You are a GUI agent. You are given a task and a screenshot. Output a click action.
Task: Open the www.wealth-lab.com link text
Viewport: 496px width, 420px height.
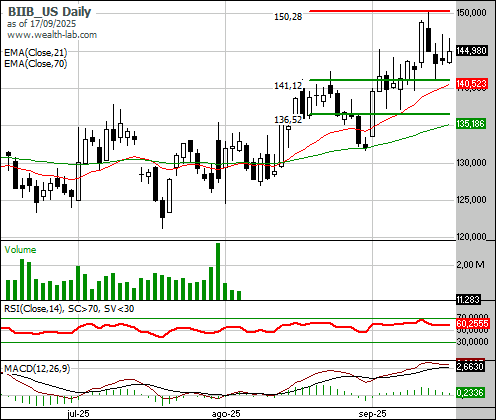52,35
